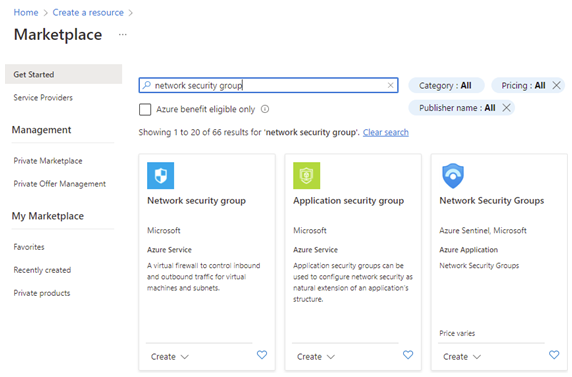Open the Network security group card title
The image size is (572, 377).
click(x=196, y=200)
